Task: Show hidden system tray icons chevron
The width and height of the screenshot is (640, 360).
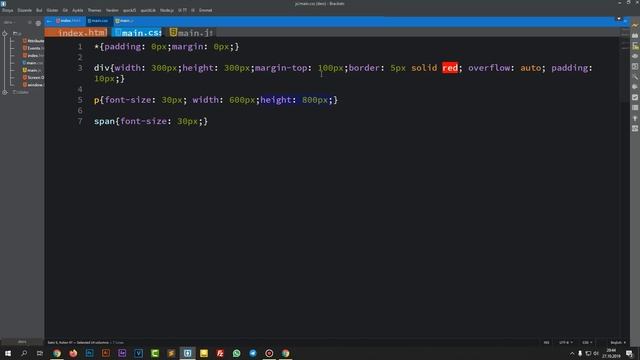Action: coord(572,353)
